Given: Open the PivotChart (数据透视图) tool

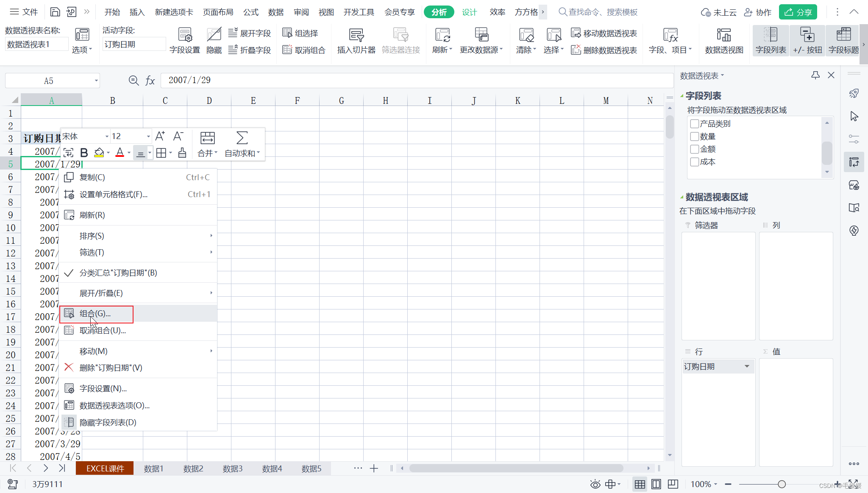Looking at the screenshot, I should (724, 35).
